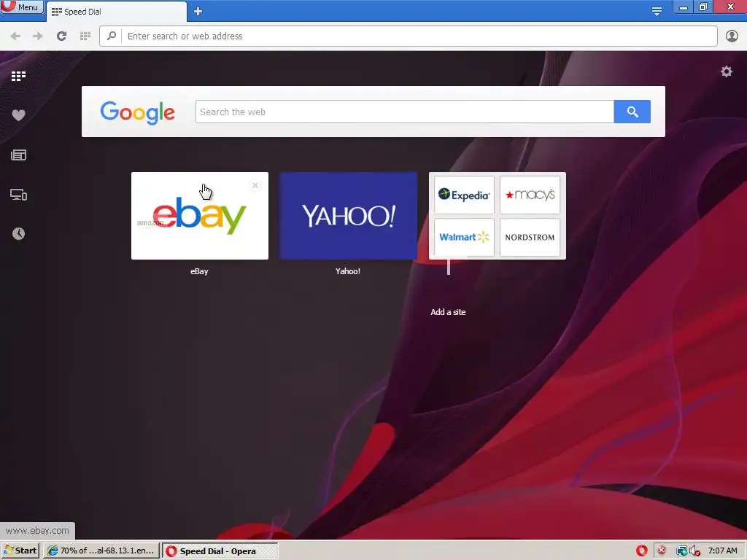Open Bookmarks heart icon in sidebar
The height and width of the screenshot is (560, 747).
point(18,115)
